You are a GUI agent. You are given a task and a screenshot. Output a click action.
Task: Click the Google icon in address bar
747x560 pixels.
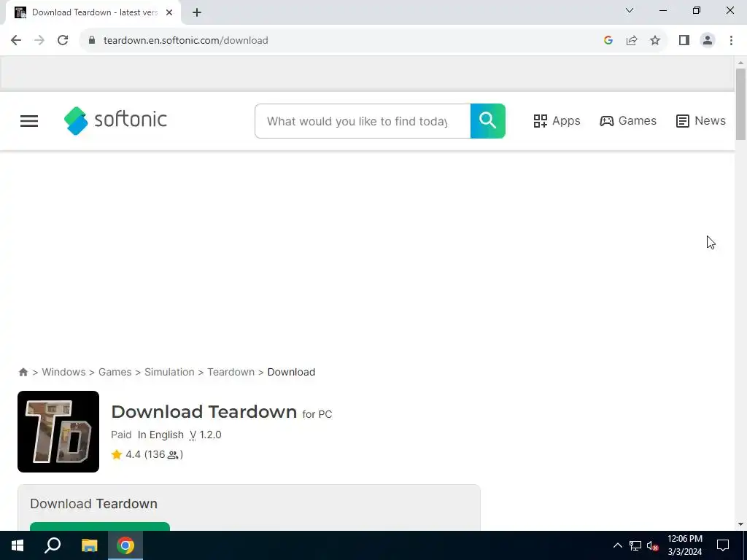pyautogui.click(x=608, y=41)
